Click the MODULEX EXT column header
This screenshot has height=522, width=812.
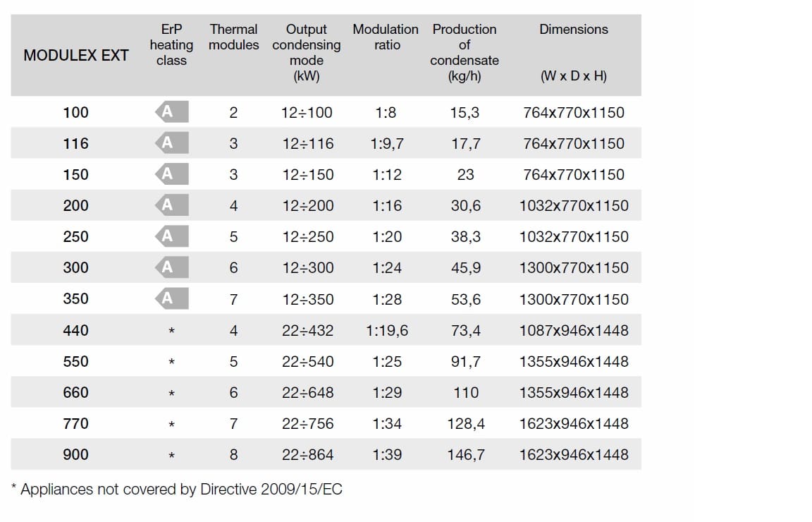[76, 55]
